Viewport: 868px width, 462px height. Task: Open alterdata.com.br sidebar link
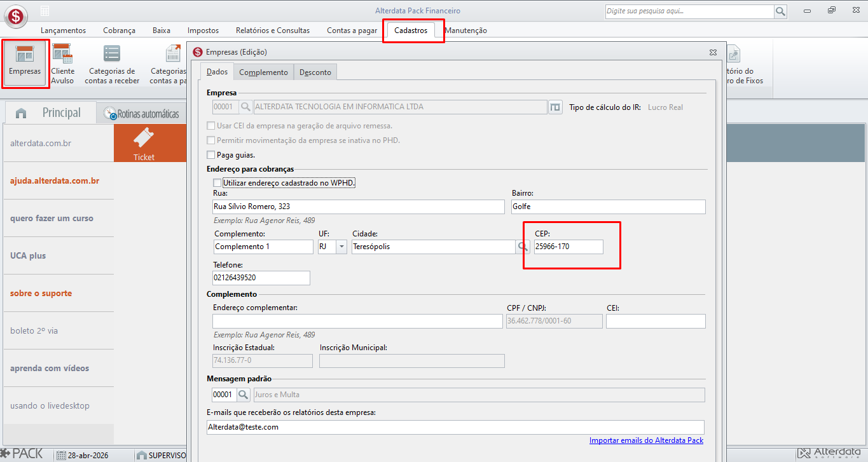click(x=41, y=143)
